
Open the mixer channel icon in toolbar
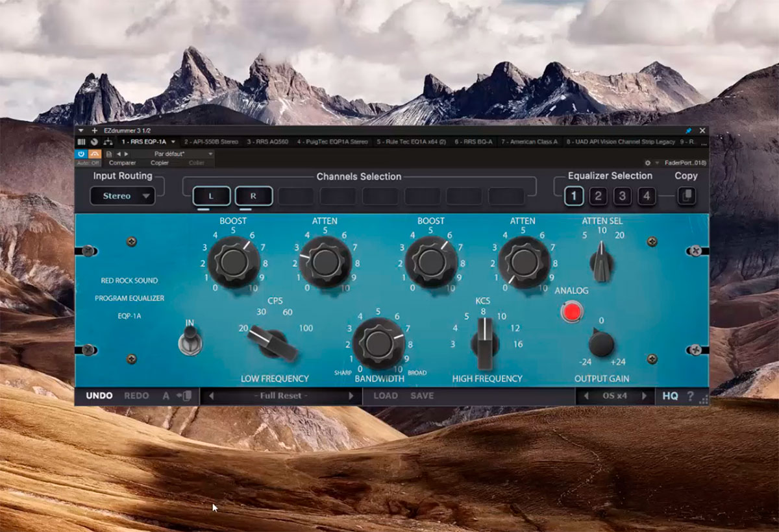[81, 141]
